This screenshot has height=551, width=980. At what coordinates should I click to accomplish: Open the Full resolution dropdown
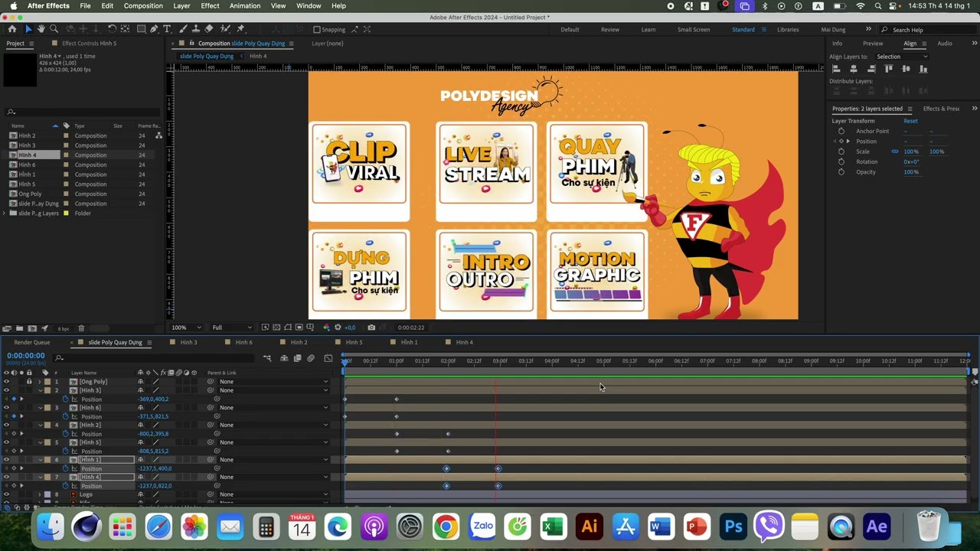pyautogui.click(x=231, y=328)
